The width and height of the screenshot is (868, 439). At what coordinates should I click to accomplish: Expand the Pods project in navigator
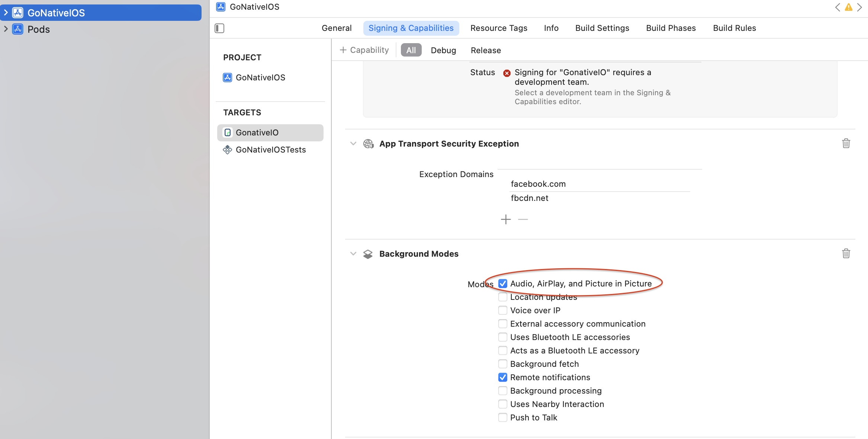pyautogui.click(x=6, y=29)
